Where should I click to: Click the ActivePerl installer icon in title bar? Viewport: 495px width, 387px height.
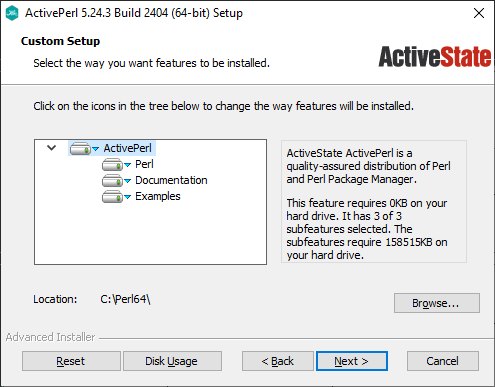click(12, 13)
